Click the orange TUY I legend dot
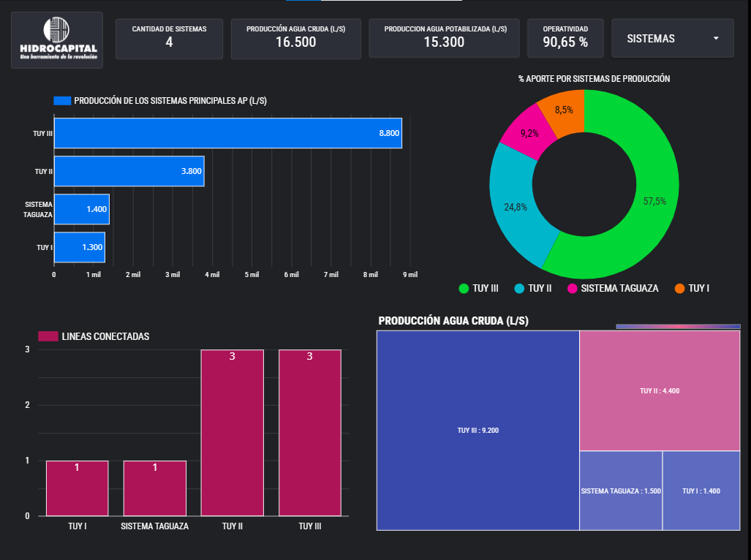This screenshot has width=751, height=560. (x=679, y=289)
